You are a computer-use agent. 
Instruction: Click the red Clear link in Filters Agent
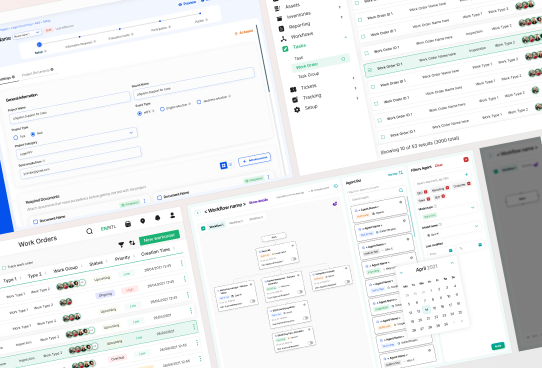point(439,165)
